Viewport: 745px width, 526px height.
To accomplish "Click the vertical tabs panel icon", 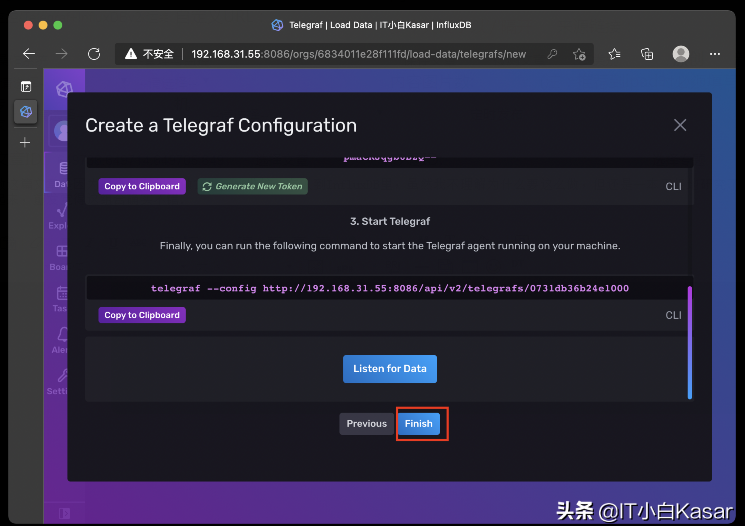I will [26, 86].
